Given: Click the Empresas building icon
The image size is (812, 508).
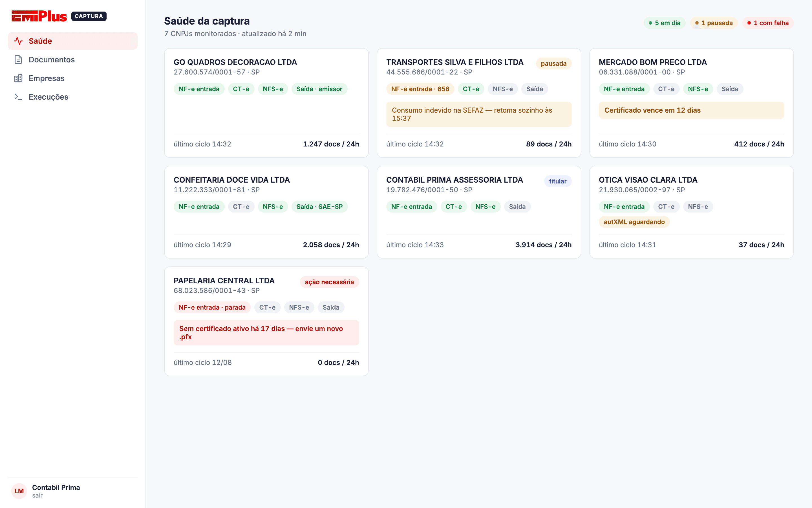Looking at the screenshot, I should (18, 78).
